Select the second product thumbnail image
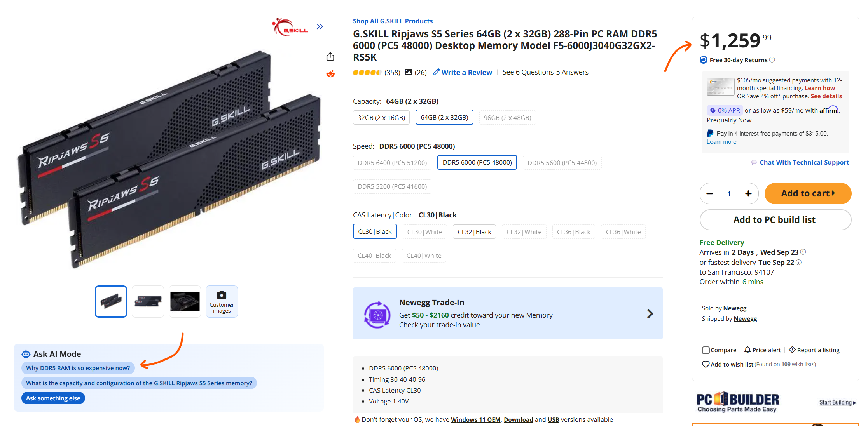The height and width of the screenshot is (426, 868). (148, 301)
